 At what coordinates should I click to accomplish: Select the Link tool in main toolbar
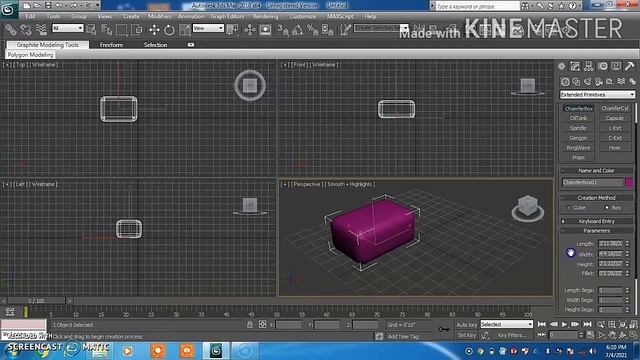[11, 29]
